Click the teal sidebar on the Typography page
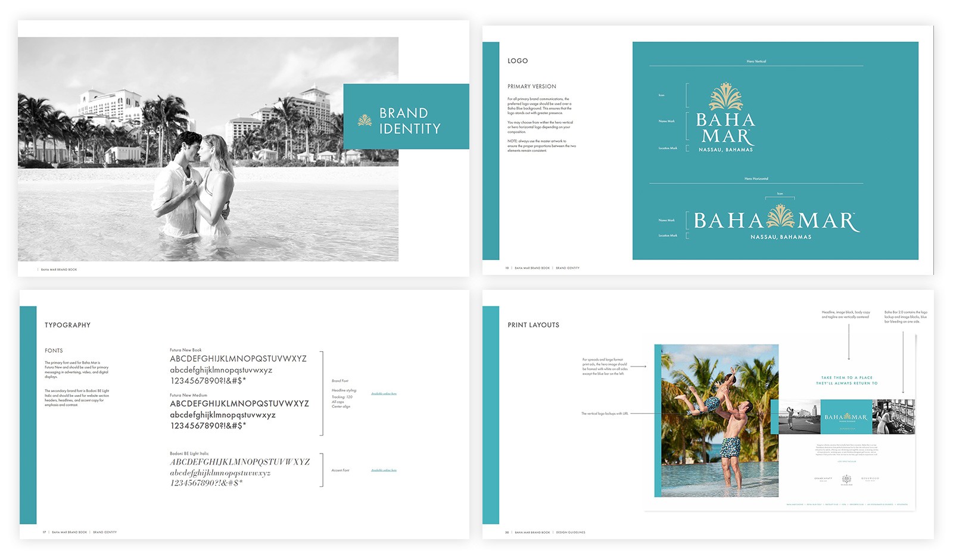Screen dimensions: 953x560 tap(28, 415)
